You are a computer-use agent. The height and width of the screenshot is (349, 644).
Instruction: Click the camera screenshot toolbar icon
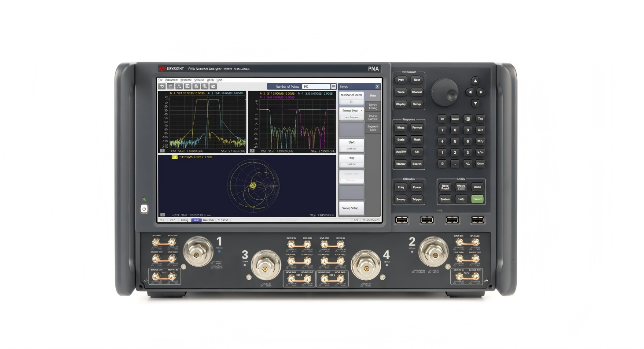[x=213, y=87]
